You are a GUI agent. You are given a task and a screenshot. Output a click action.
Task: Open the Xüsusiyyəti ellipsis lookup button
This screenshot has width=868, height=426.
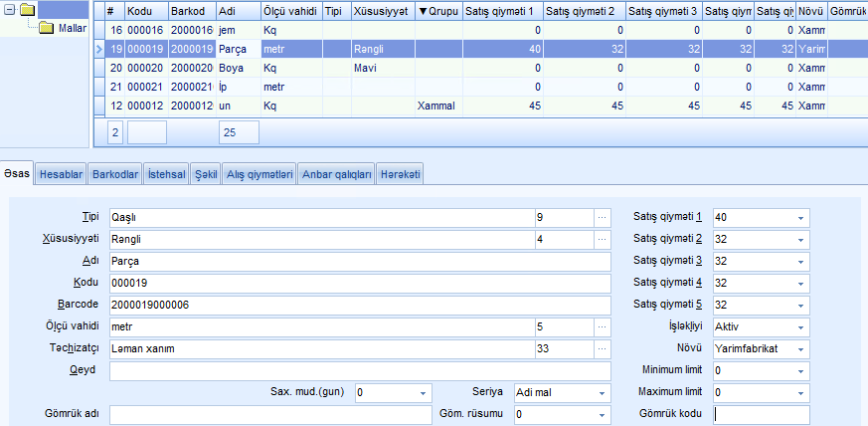602,239
